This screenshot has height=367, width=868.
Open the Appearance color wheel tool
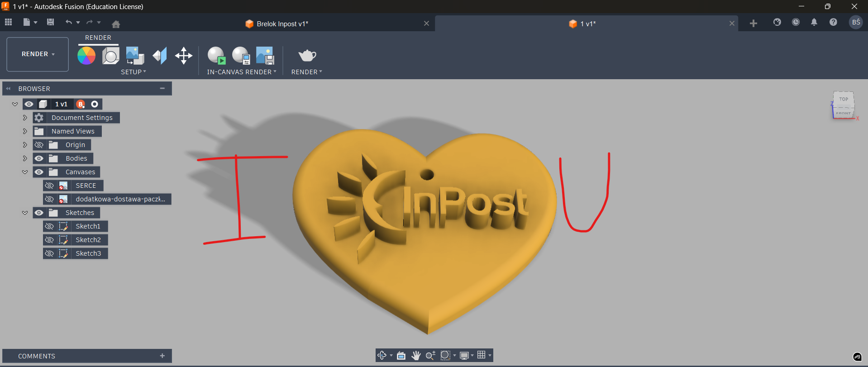tap(86, 56)
